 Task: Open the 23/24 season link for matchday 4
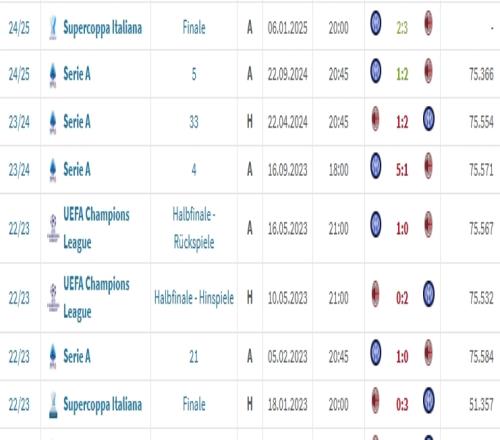(19, 170)
